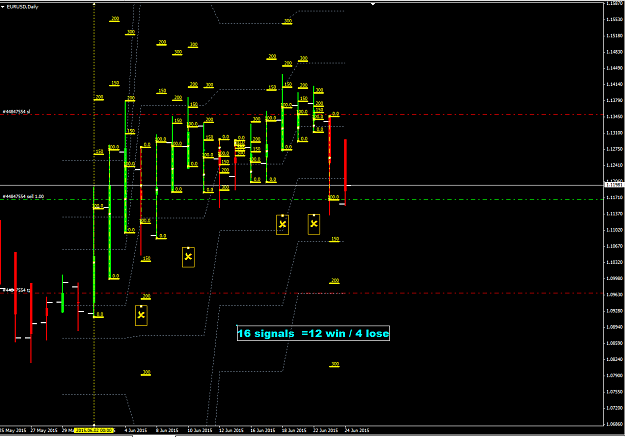Click the yellow highlighted 2015.06.02 00:00 date tag
The width and height of the screenshot is (625, 437).
(94, 430)
